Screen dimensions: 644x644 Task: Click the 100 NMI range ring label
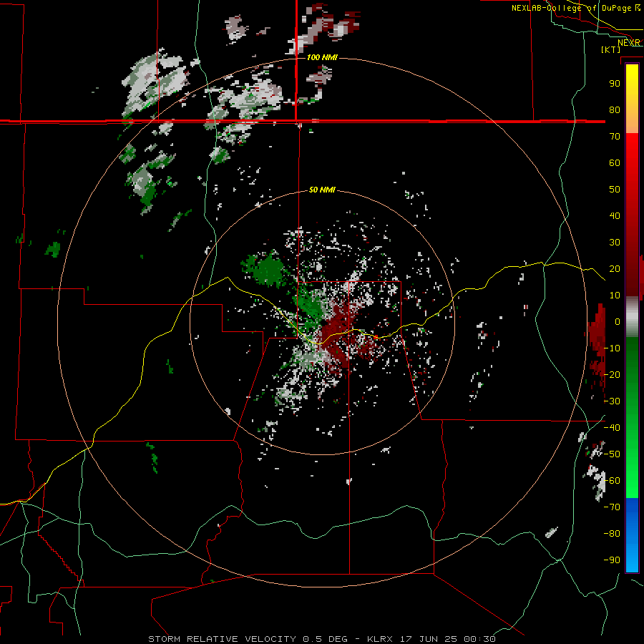click(x=322, y=57)
